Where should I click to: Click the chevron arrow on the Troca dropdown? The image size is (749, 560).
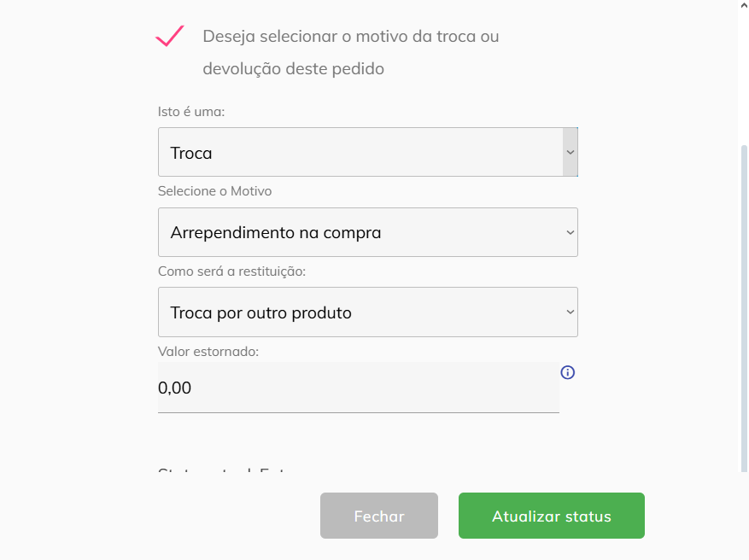point(570,152)
